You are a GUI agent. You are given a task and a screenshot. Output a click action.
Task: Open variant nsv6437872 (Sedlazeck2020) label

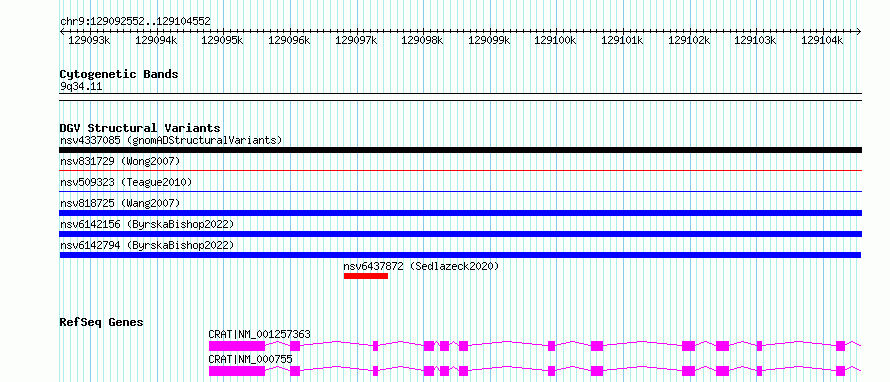tap(421, 266)
